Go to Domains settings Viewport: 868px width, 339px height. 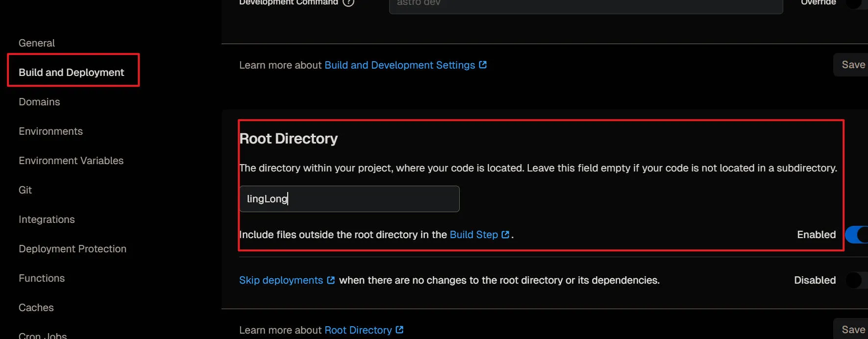pyautogui.click(x=39, y=102)
